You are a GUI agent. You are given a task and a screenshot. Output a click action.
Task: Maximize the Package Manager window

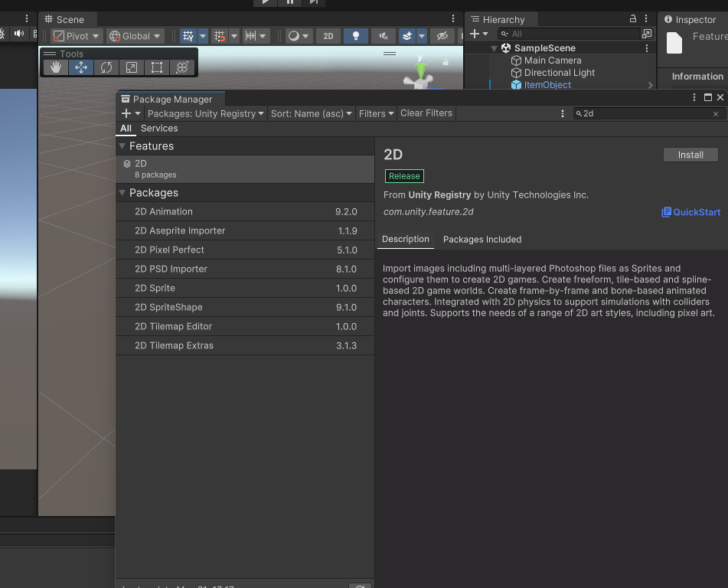point(707,97)
